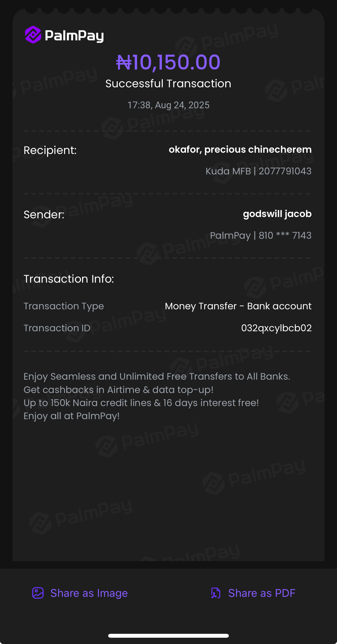Click the purple PalmPay logo icon

click(33, 35)
